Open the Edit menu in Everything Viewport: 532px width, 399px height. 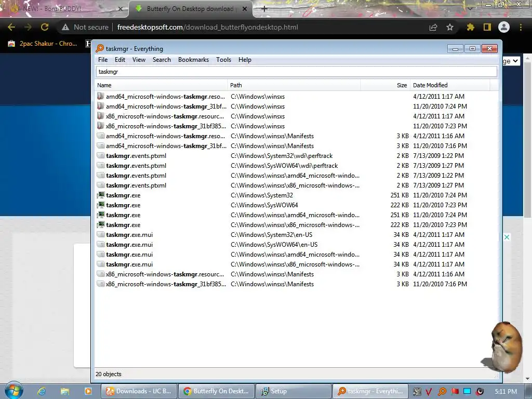(x=120, y=60)
